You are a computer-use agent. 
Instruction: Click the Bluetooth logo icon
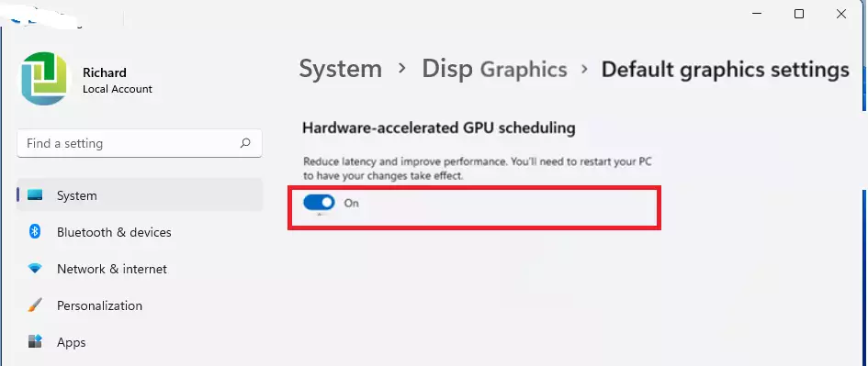[35, 232]
